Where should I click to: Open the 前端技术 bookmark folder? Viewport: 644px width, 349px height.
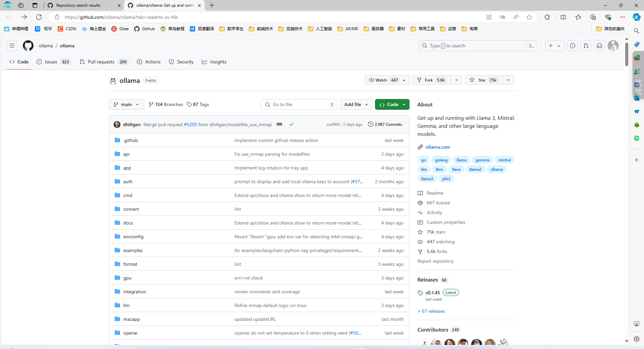point(261,29)
